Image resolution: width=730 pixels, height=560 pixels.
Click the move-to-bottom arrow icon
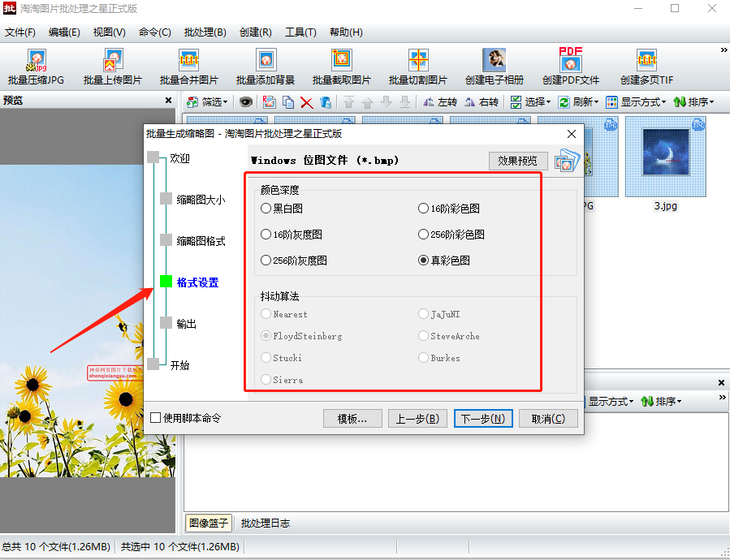click(404, 102)
